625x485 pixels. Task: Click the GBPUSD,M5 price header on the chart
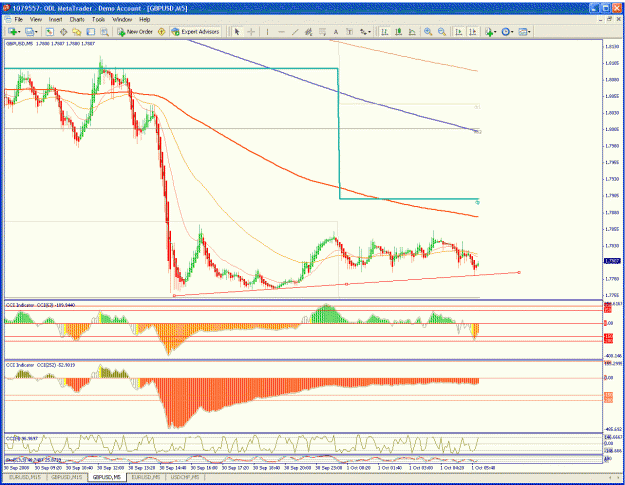(x=50, y=43)
